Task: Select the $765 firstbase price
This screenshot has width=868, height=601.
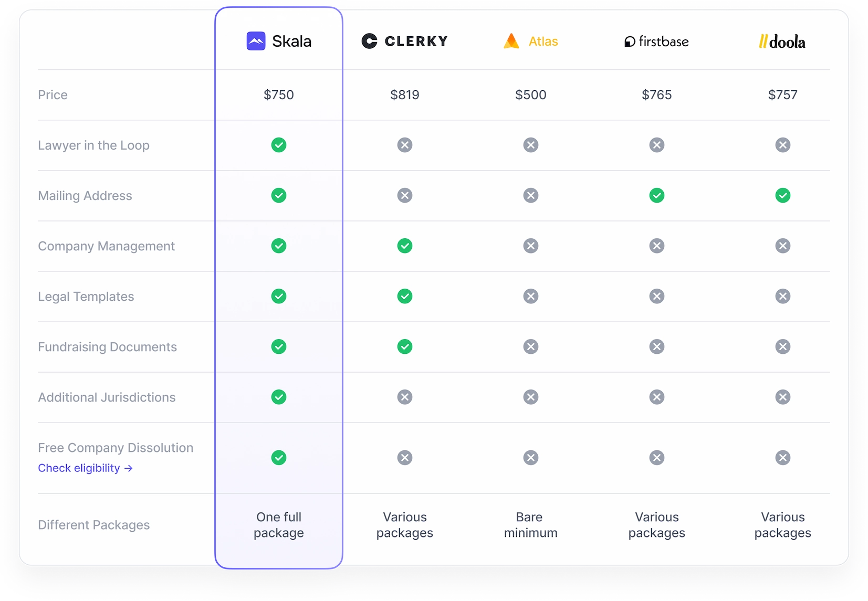Action: pyautogui.click(x=657, y=95)
